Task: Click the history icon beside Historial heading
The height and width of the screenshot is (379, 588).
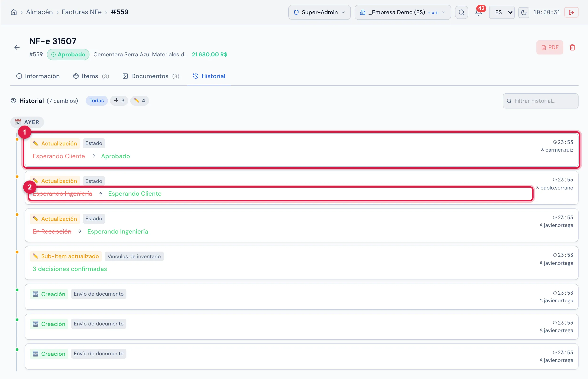Action: click(13, 101)
